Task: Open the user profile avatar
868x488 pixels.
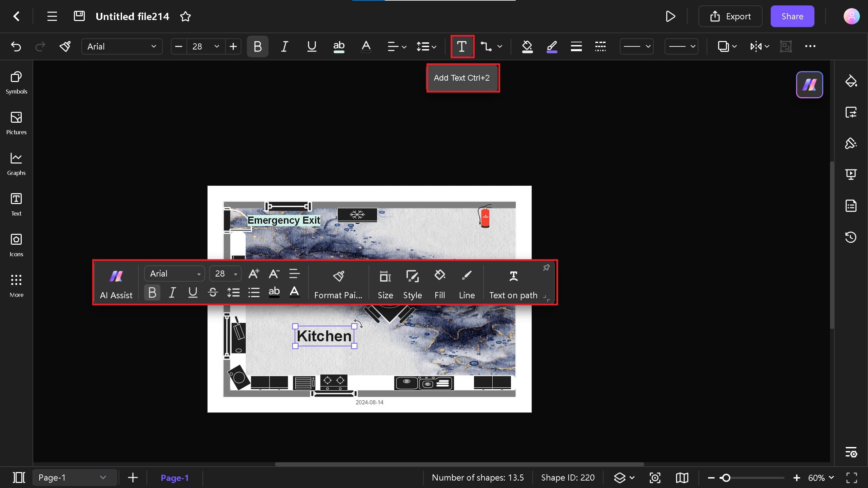Action: [x=851, y=16]
